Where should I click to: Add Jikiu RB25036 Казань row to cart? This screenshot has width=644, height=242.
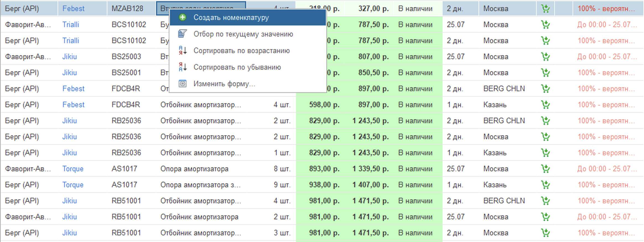pos(545,153)
